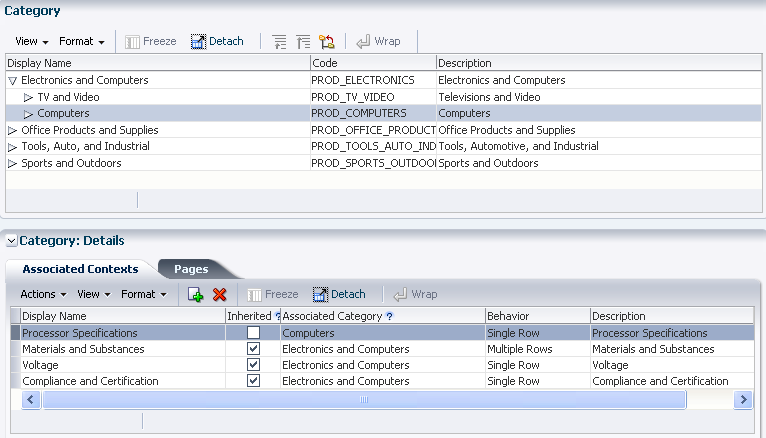Open the View menu in Category toolbar
This screenshot has width=766, height=438.
point(32,42)
